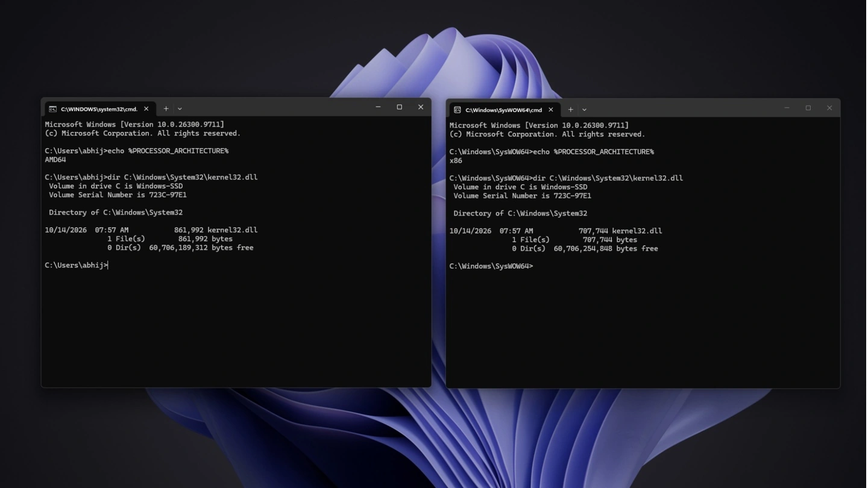Image resolution: width=868 pixels, height=488 pixels.
Task: Click the C:\Users\abhij> prompt at the cursor
Action: click(76, 265)
